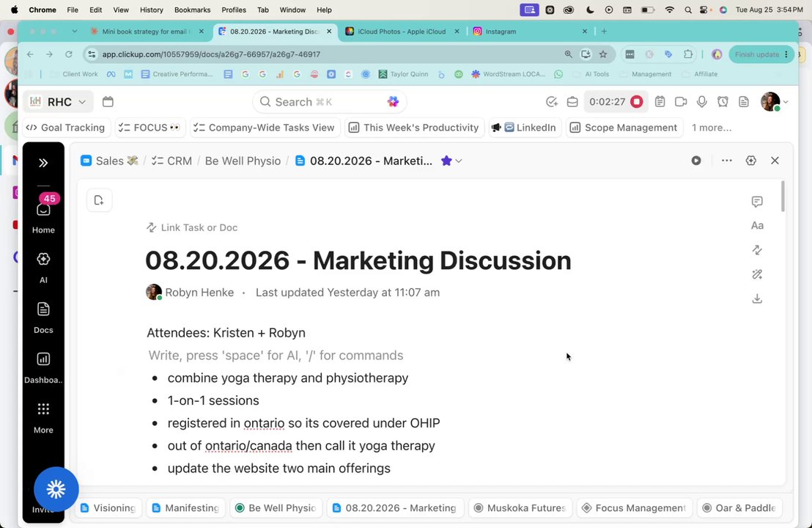This screenshot has width=812, height=528.
Task: Open Scope Management pinned view
Action: [x=624, y=128]
